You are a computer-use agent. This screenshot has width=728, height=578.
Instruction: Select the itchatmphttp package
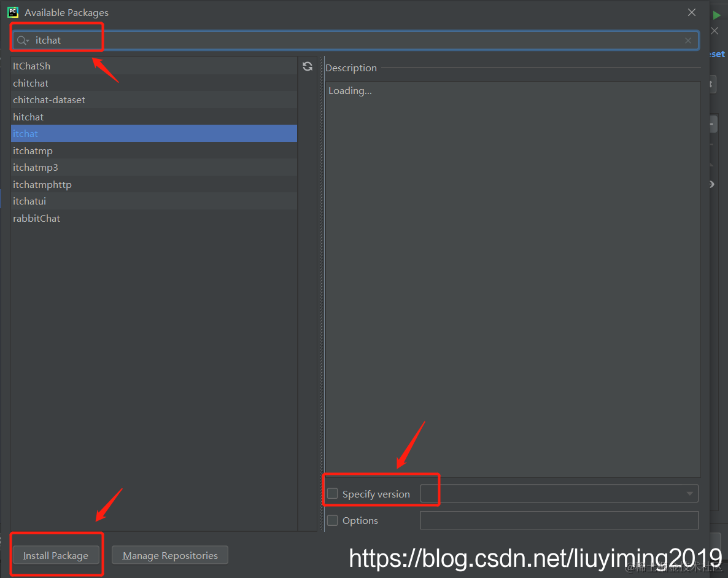(x=154, y=184)
